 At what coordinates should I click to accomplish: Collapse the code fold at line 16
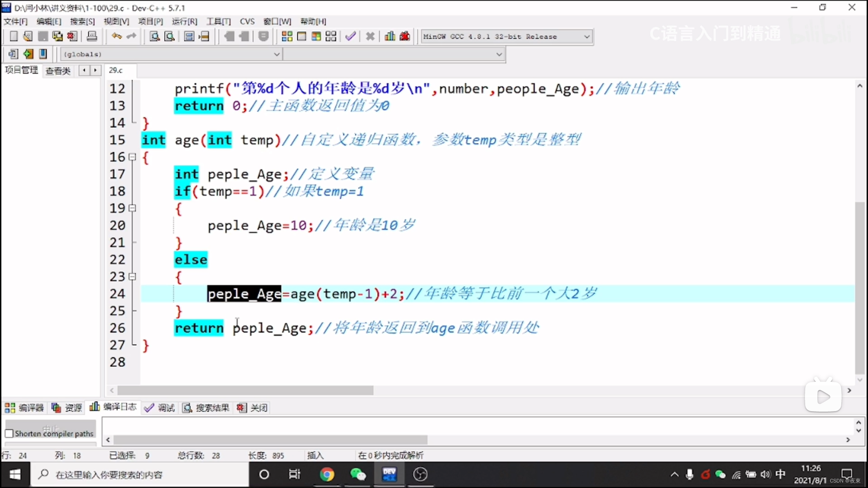(x=132, y=157)
